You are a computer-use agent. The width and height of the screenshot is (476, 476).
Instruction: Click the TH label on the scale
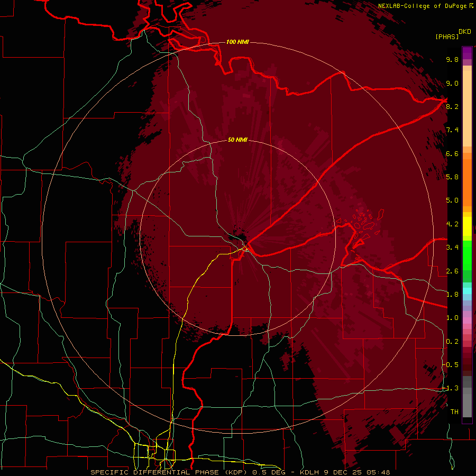(x=454, y=411)
